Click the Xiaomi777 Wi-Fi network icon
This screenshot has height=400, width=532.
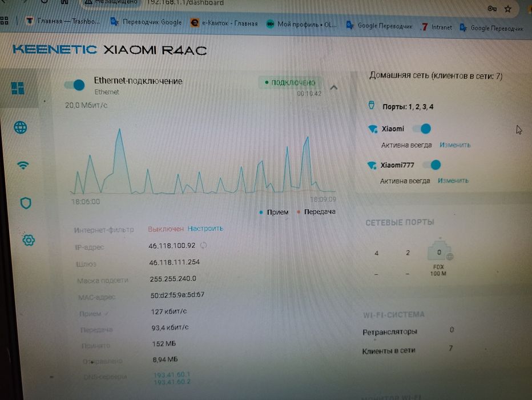click(372, 165)
